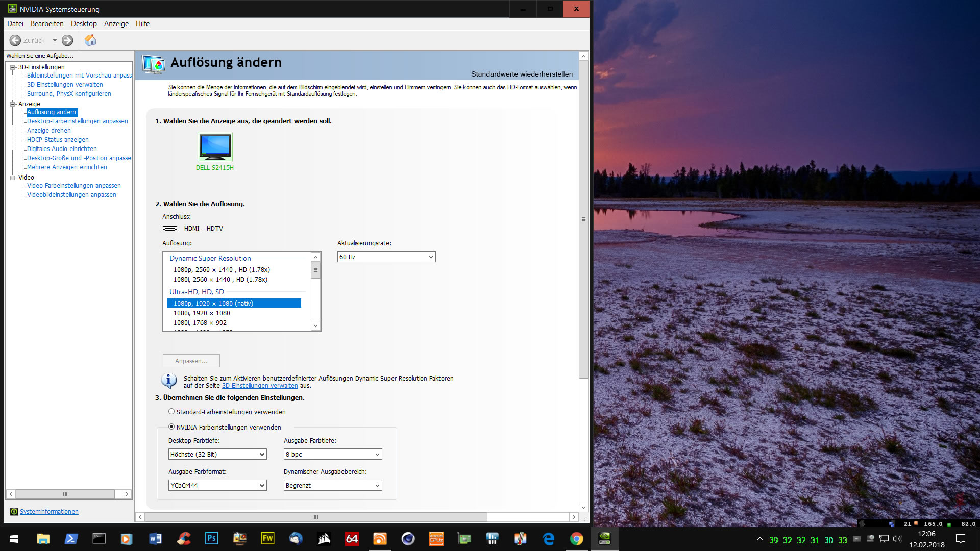Open Google Chrome from the taskbar
980x551 pixels.
point(576,539)
